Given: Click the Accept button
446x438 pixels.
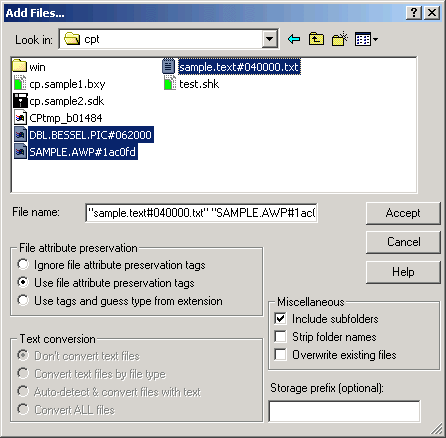Looking at the screenshot, I should point(403,213).
